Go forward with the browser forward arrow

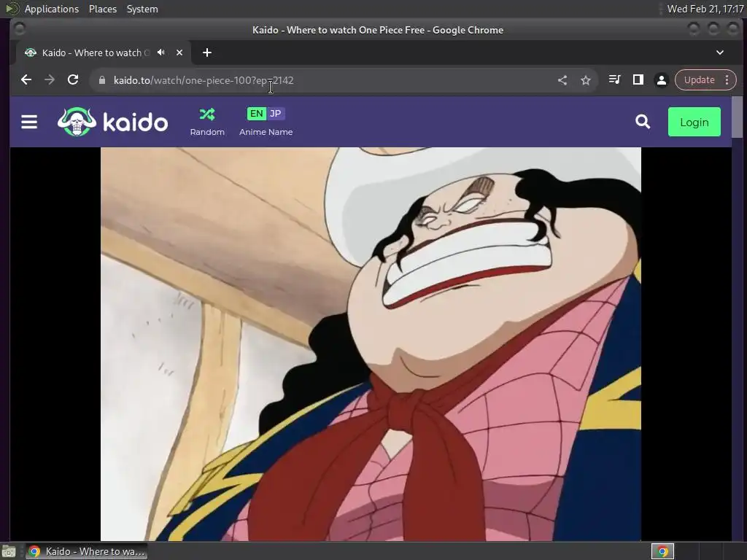[50, 80]
